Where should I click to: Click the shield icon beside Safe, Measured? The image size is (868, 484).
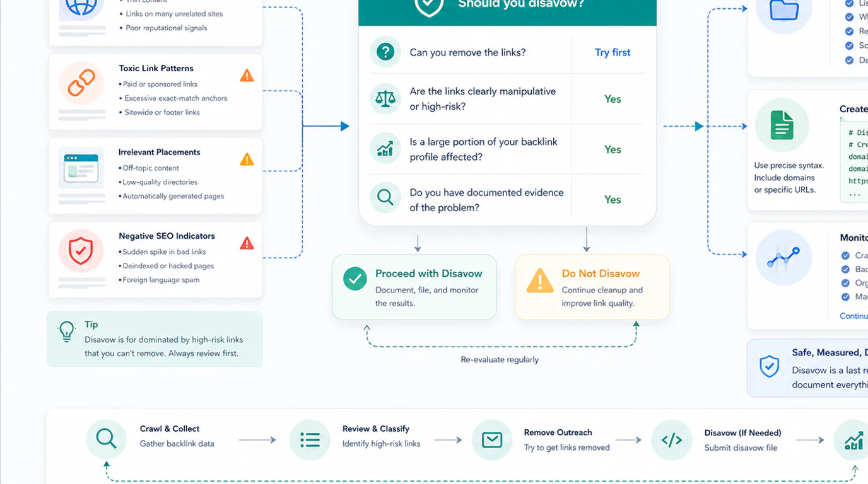click(x=769, y=366)
